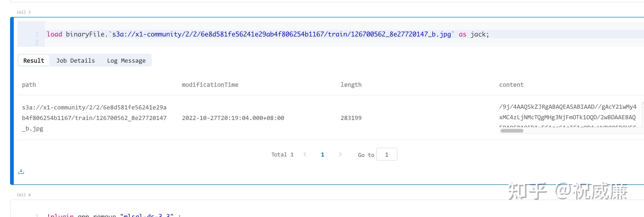This screenshot has width=644, height=217.
Task: Download the query result via the download icon
Action: click(x=21, y=171)
